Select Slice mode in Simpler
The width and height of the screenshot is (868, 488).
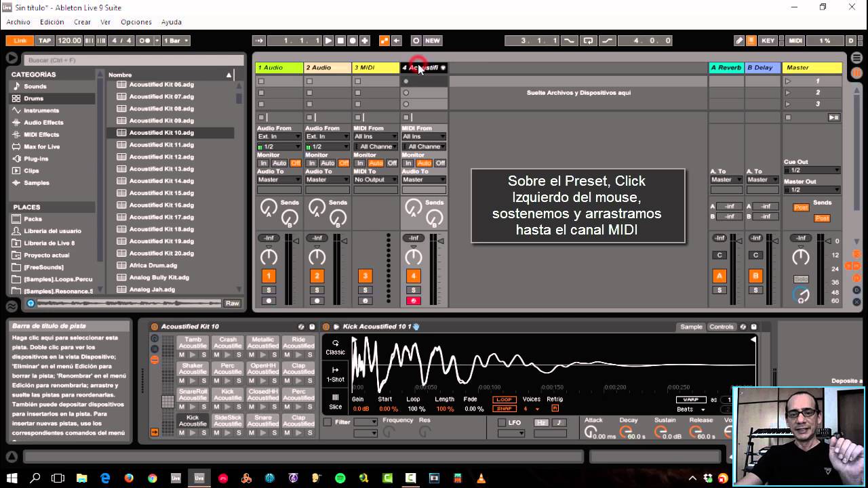[335, 402]
